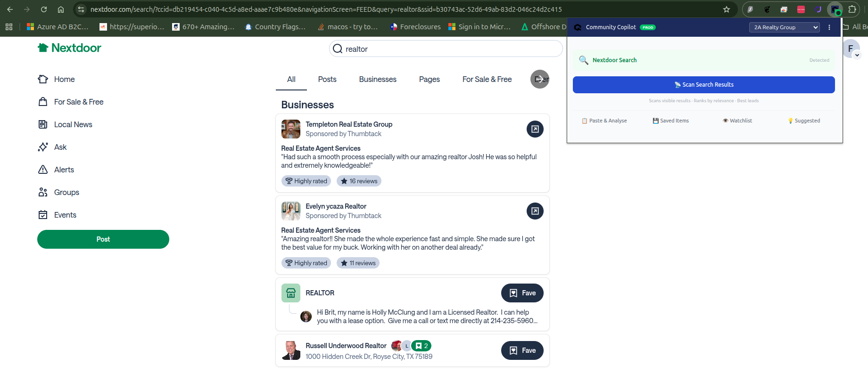Open Saved Items in Copilot panel
The image size is (868, 374).
671,121
